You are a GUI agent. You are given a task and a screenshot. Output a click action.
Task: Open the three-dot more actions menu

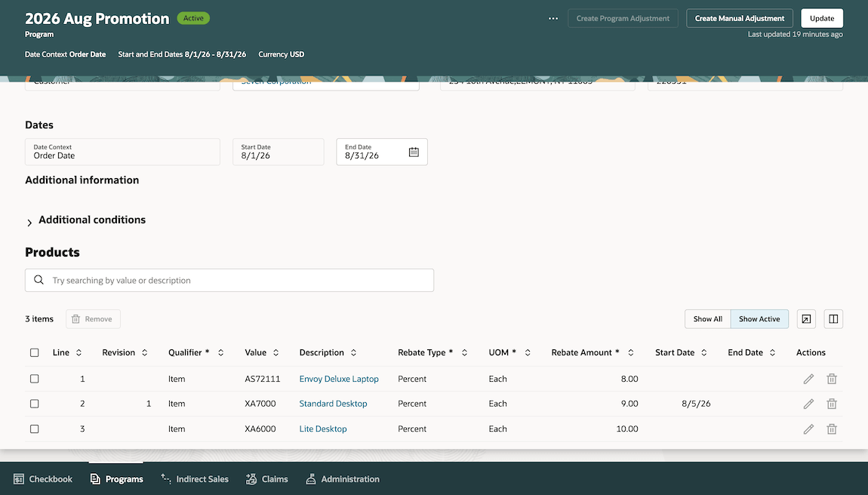[553, 18]
